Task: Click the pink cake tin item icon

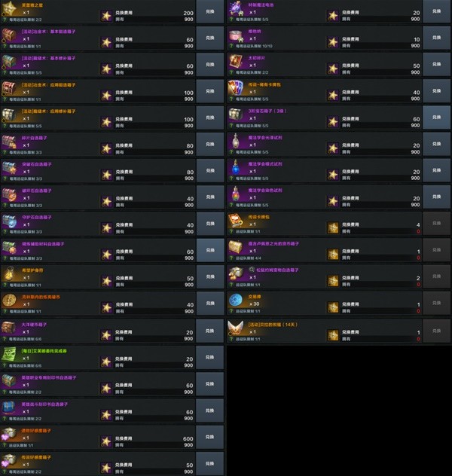Action: 236,35
